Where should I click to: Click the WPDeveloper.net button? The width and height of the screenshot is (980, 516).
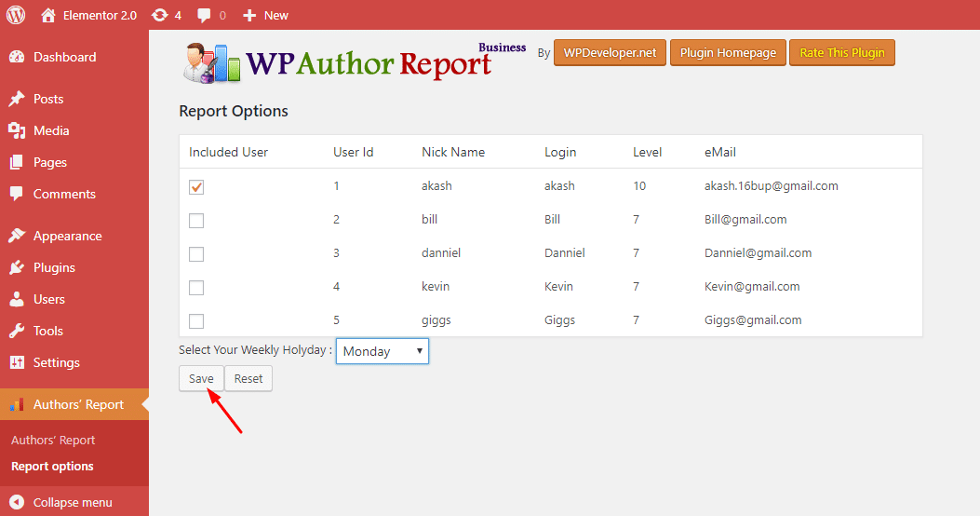pyautogui.click(x=610, y=52)
